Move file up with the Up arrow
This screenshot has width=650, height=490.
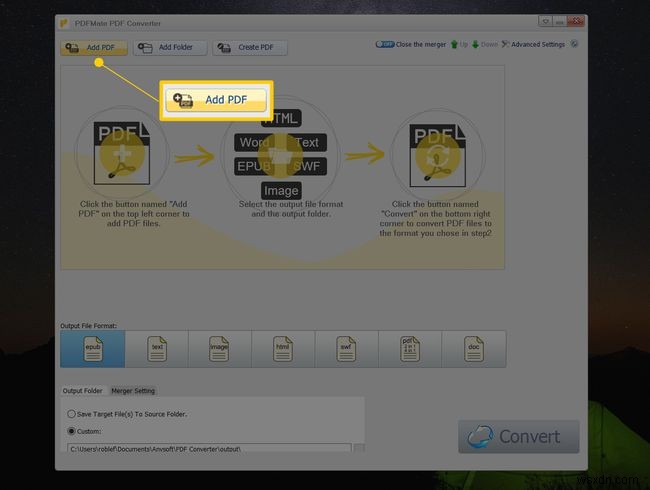459,44
